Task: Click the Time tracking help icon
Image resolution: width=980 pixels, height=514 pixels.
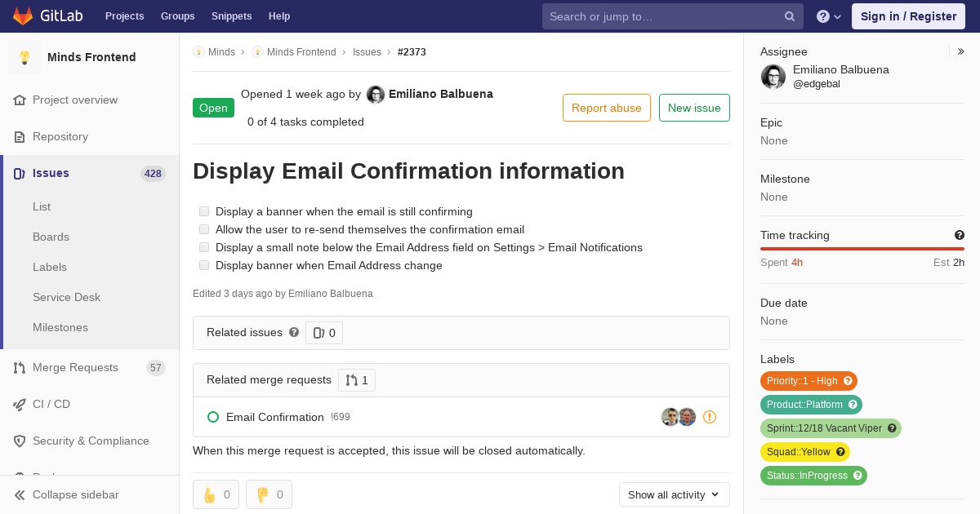Action: pyautogui.click(x=960, y=235)
